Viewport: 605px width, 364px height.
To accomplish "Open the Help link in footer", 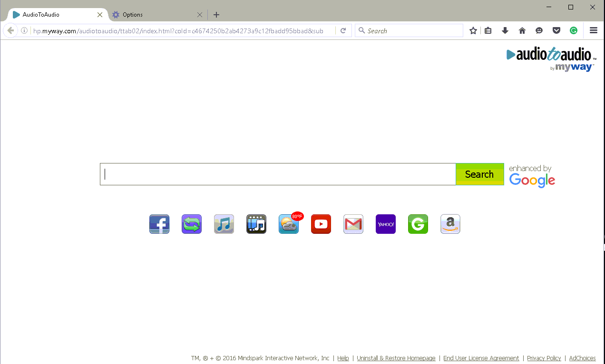I will coord(343,358).
